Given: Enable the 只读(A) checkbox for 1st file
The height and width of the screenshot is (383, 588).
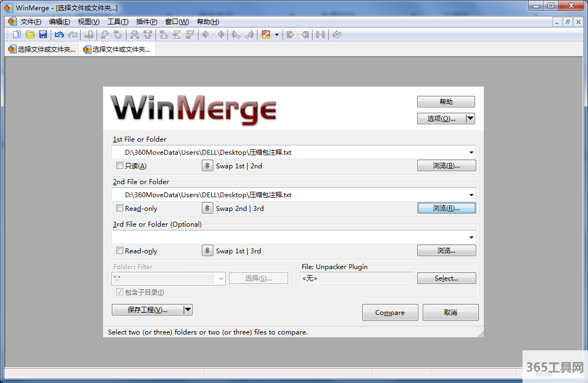Looking at the screenshot, I should coord(120,166).
